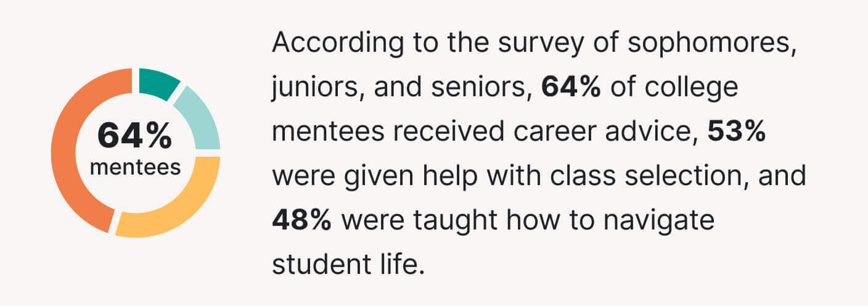Click the bold 48% statistic

click(302, 221)
